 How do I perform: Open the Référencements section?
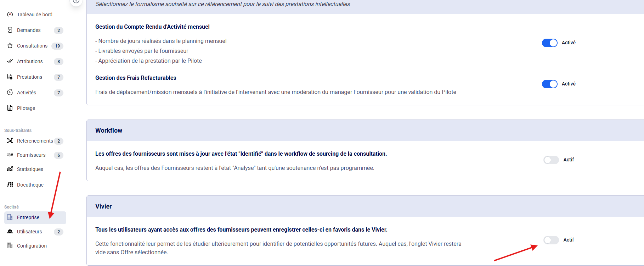click(35, 141)
